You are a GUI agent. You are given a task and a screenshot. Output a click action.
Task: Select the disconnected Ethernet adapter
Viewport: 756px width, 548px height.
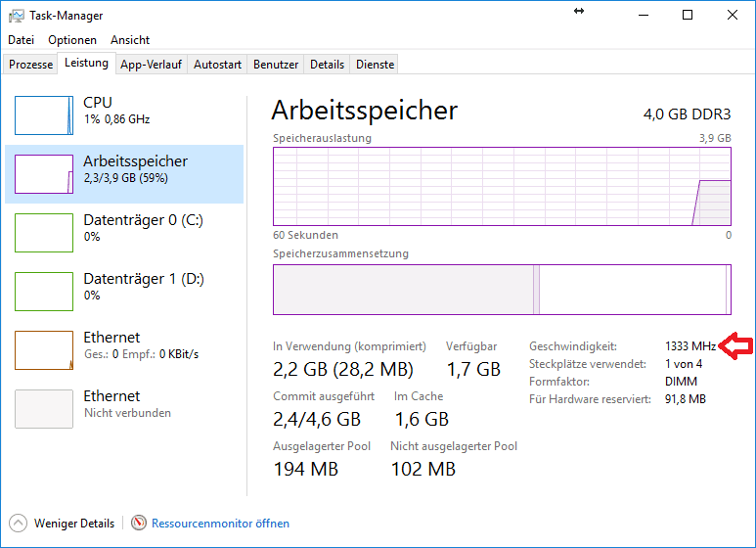tap(44, 409)
